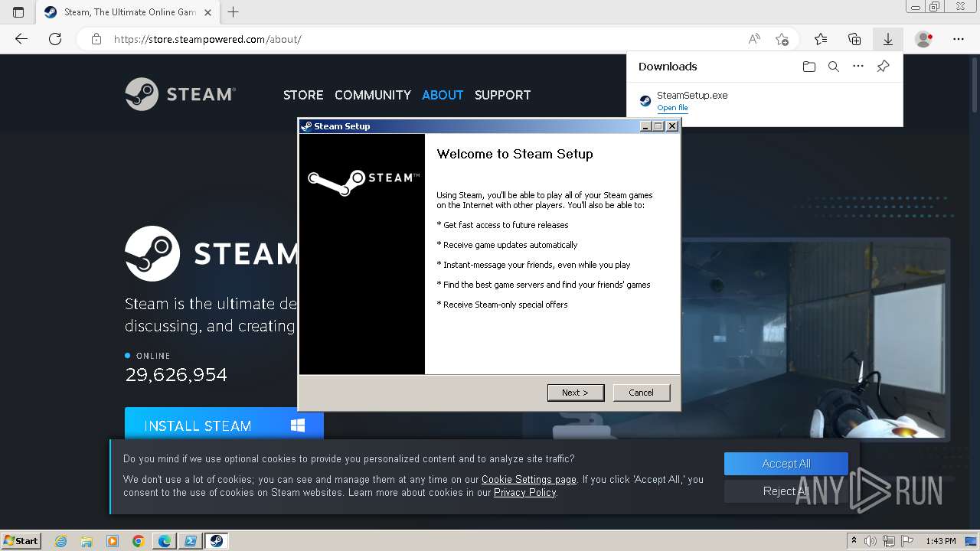Add this page to favorites

(x=782, y=39)
